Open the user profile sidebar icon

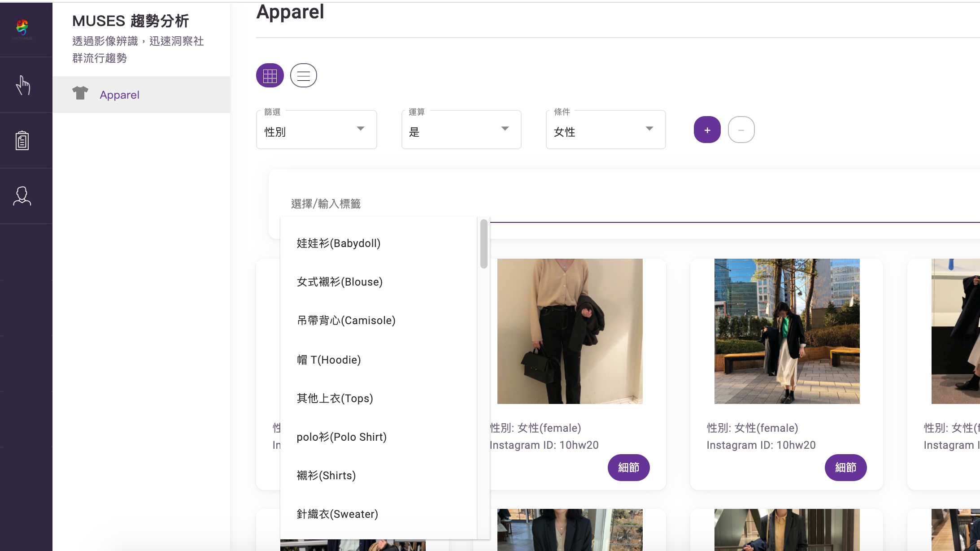[x=22, y=196]
